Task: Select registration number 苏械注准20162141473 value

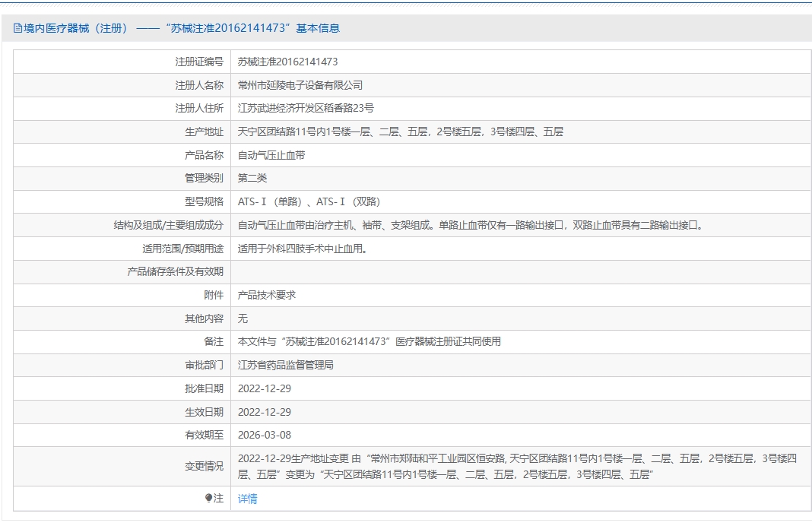Action: [287, 62]
